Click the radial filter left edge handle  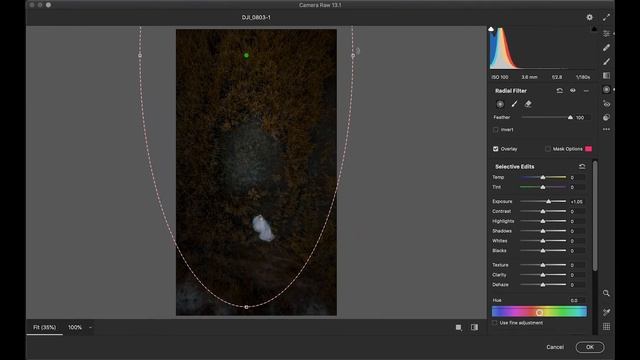point(140,55)
